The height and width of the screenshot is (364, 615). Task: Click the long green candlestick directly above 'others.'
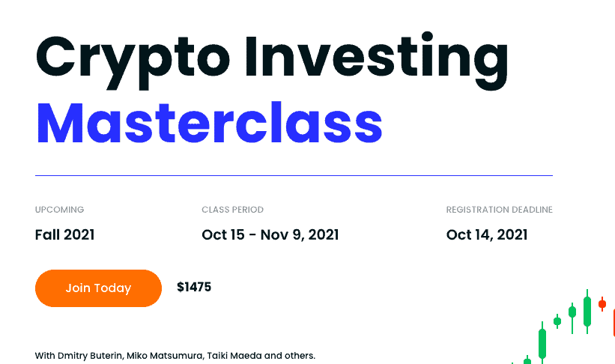542,343
